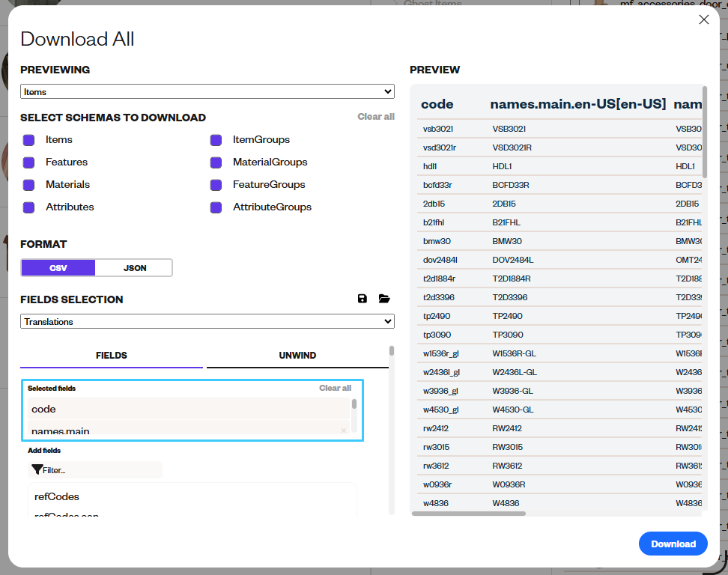Image resolution: width=728 pixels, height=575 pixels.
Task: Toggle the MaterialGroups schema checkbox
Action: click(x=216, y=162)
